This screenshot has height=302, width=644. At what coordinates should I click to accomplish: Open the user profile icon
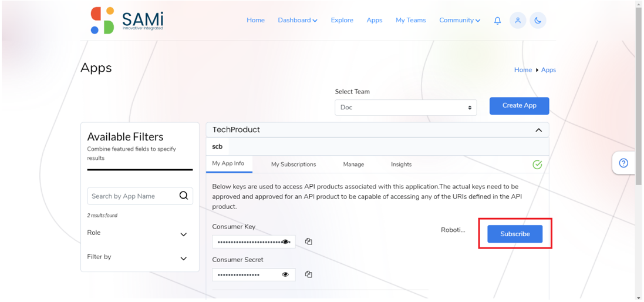(518, 20)
